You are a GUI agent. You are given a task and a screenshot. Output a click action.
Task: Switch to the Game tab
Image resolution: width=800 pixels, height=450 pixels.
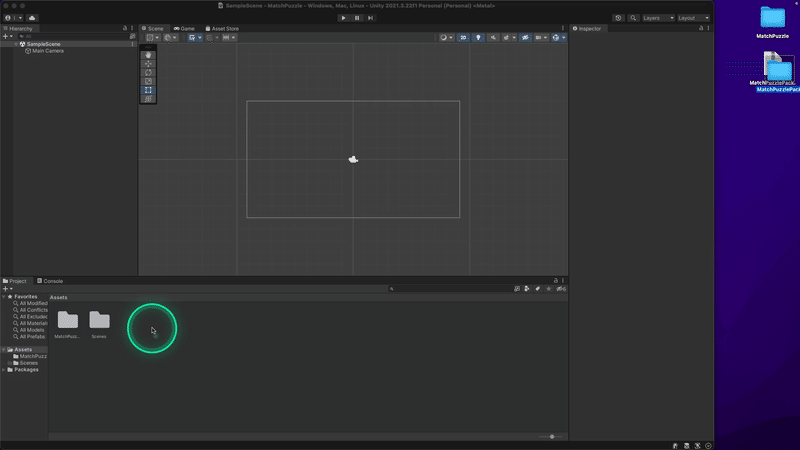[184, 29]
